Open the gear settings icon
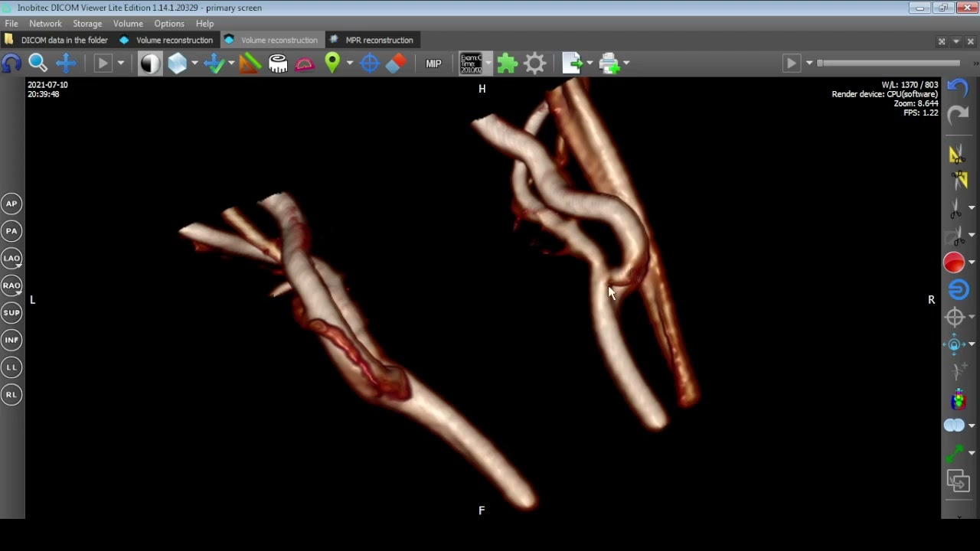Image resolution: width=980 pixels, height=551 pixels. (535, 64)
